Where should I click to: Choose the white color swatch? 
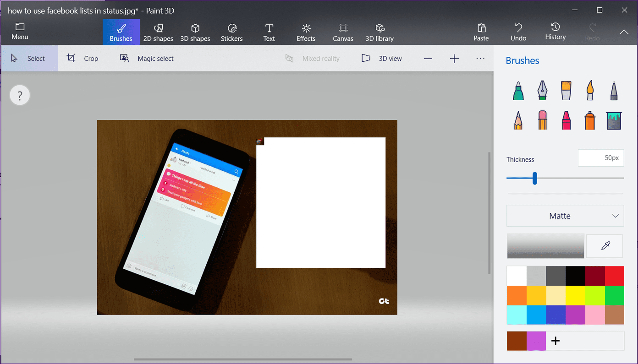pos(517,276)
